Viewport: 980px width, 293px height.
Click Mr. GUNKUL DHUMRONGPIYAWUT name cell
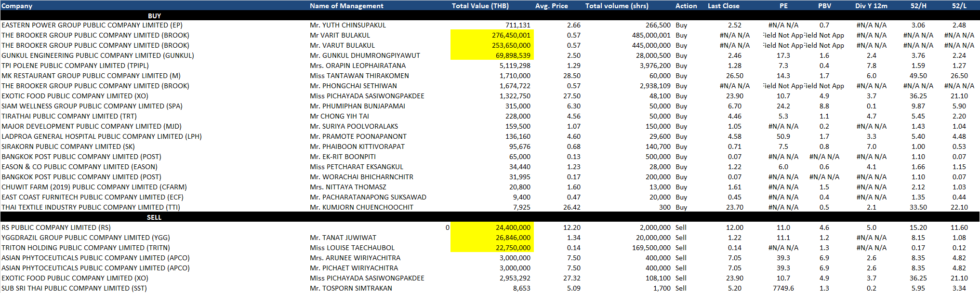coord(365,55)
